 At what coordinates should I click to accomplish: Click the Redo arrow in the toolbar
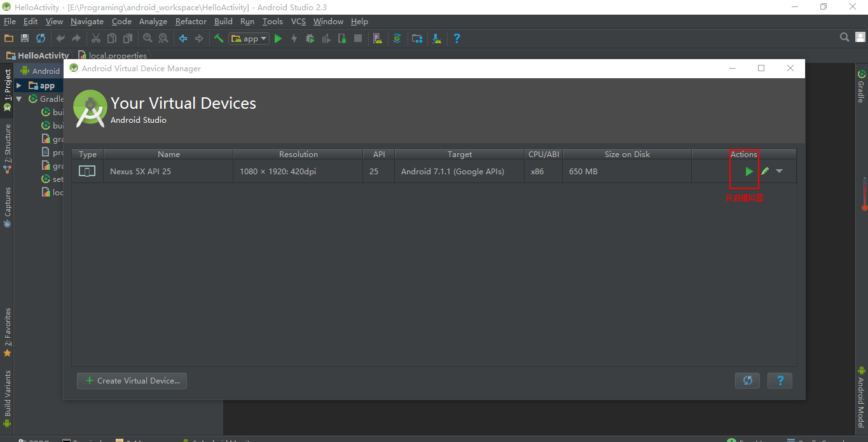76,39
